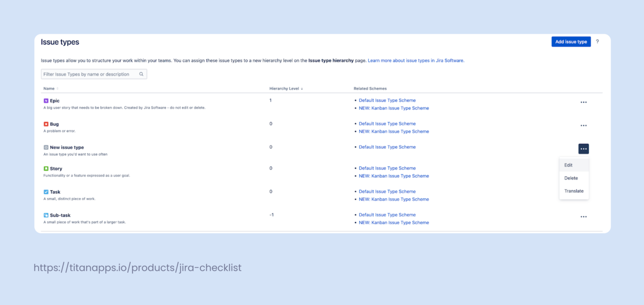
Task: Click the search magnifier icon in filter box
Action: 142,74
